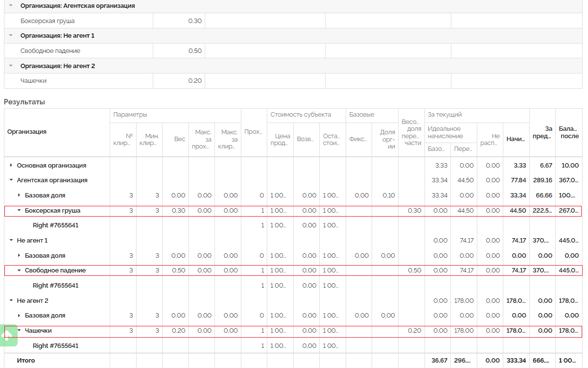The width and height of the screenshot is (588, 368).
Task: Click the 'Стоимость субъекта' column group header
Action: [301, 115]
